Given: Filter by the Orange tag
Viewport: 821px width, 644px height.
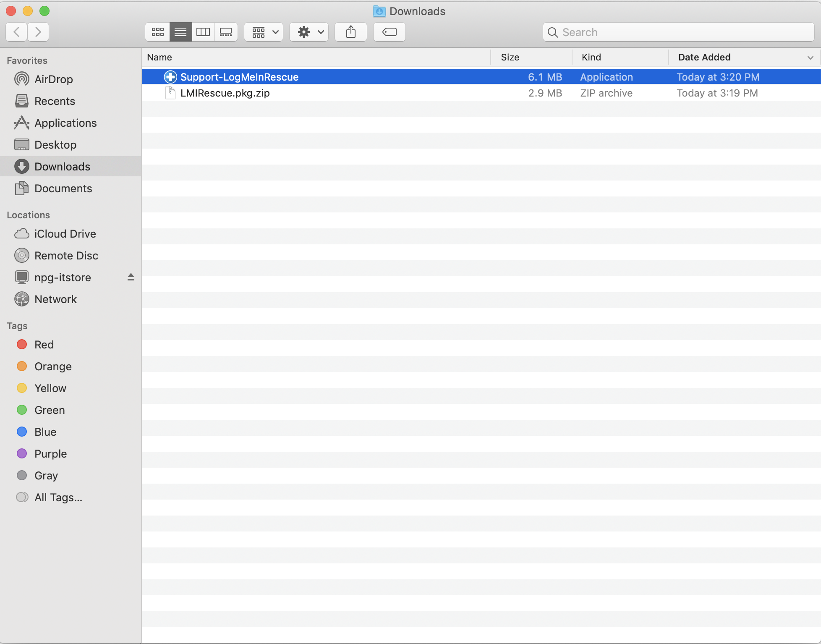Looking at the screenshot, I should 71,366.
